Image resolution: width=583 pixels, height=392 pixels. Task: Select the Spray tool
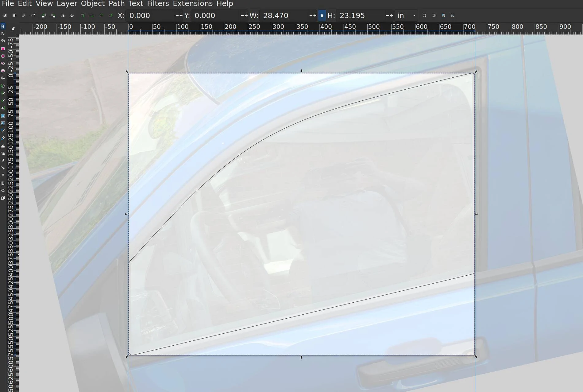click(x=3, y=153)
